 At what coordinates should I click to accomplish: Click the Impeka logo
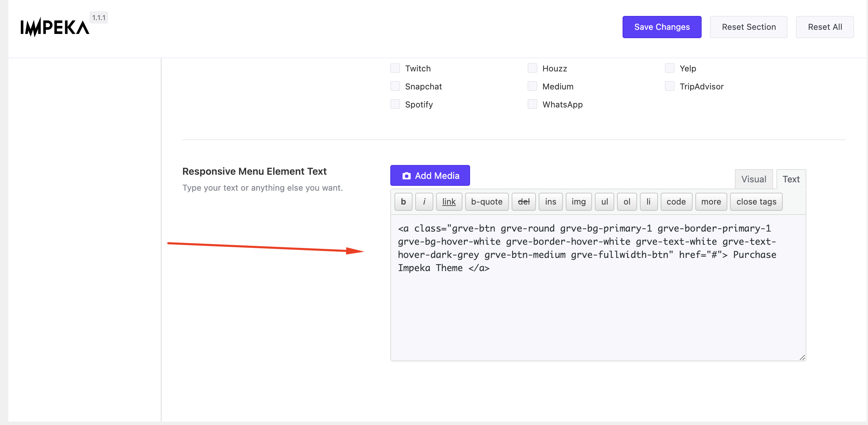click(x=55, y=27)
